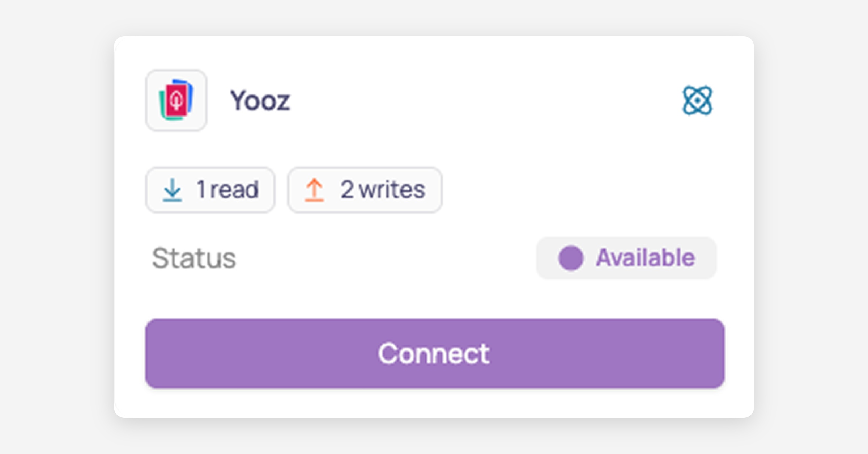Click the word Available in status pill

point(645,258)
